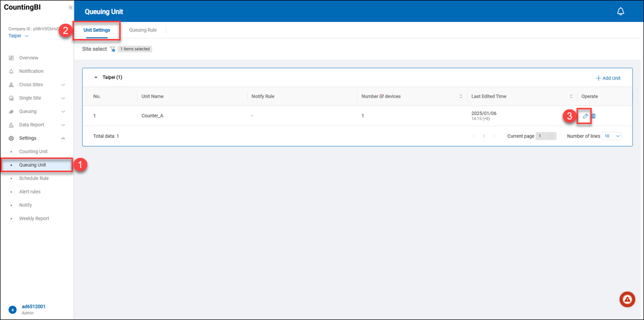
Task: Collapse the sidebar with double-chevron icon
Action: (x=70, y=8)
